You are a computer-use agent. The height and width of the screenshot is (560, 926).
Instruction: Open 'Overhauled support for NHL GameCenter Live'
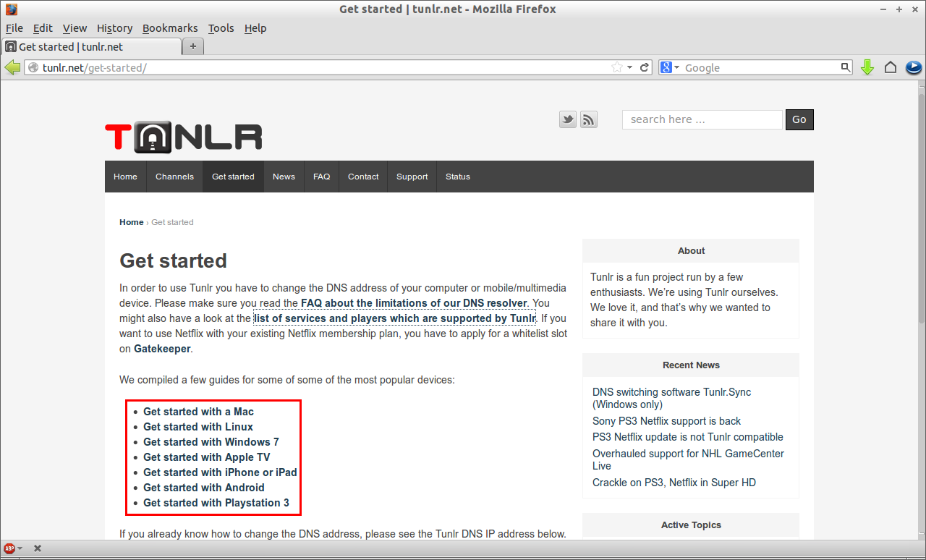688,459
